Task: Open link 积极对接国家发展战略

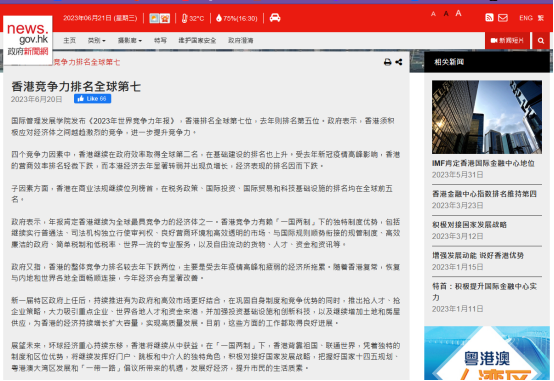Action: click(469, 224)
